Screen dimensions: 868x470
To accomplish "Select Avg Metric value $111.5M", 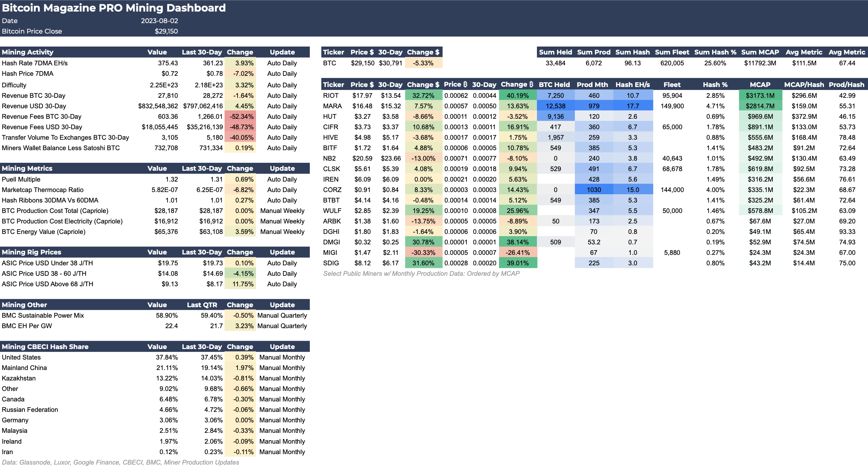I will coord(804,63).
